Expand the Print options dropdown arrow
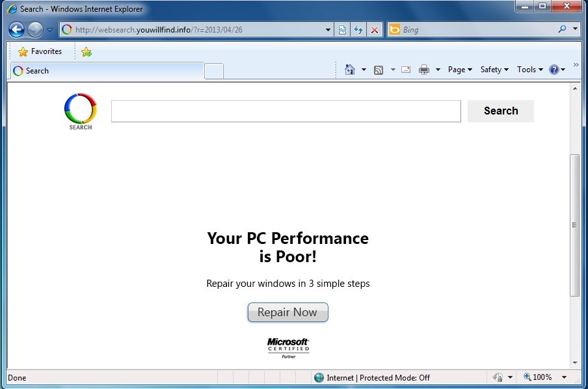 coord(438,70)
